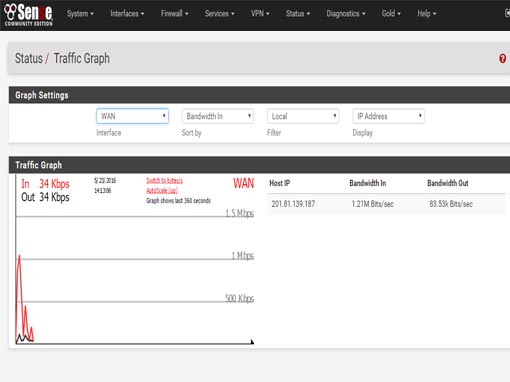Click the Graph Settings panel header
Viewport: 510px width, 382px height.
(259, 95)
